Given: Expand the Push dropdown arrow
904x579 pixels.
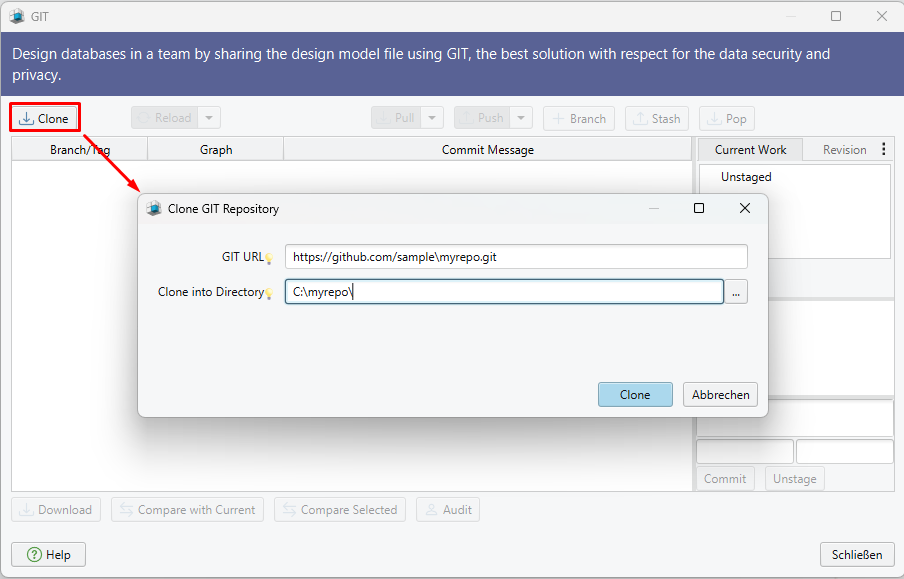Looking at the screenshot, I should point(521,118).
